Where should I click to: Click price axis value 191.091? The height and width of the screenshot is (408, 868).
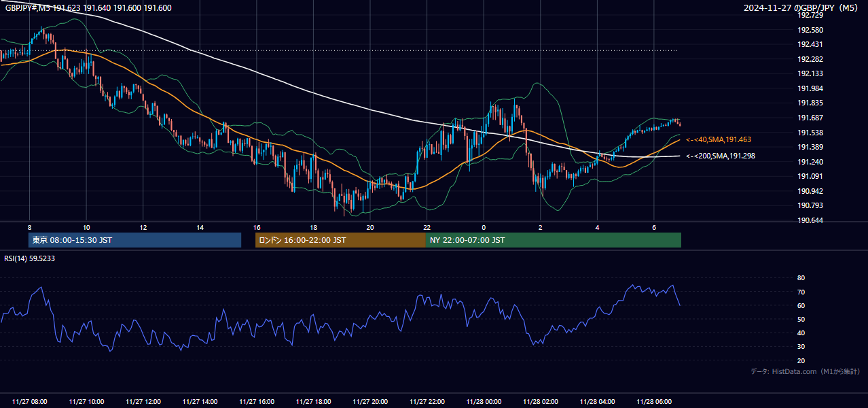[810, 176]
